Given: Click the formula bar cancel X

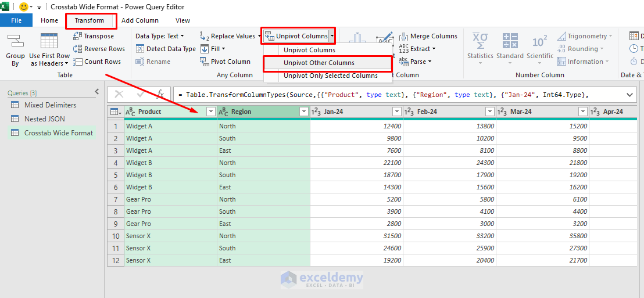Looking at the screenshot, I should (120, 95).
